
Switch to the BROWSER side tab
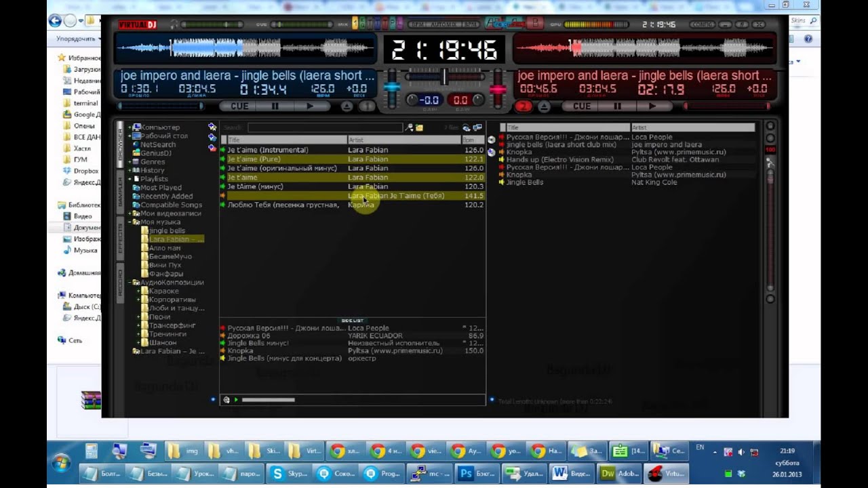tap(121, 145)
